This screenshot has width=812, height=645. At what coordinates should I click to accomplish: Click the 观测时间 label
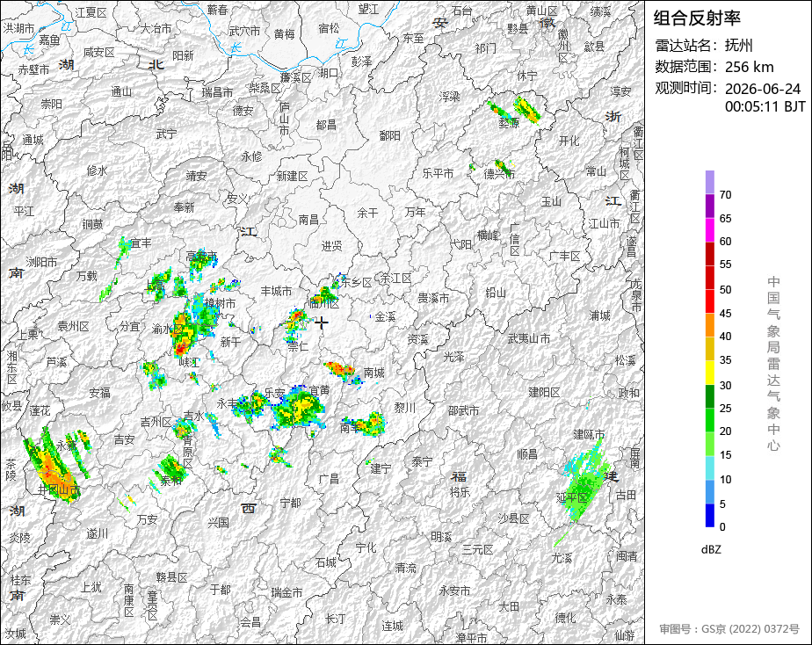(686, 88)
